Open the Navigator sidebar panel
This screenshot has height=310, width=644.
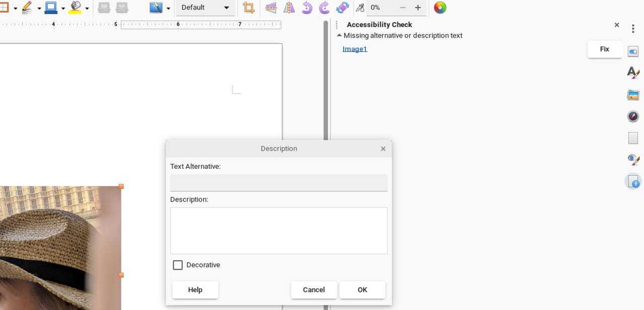[x=633, y=117]
